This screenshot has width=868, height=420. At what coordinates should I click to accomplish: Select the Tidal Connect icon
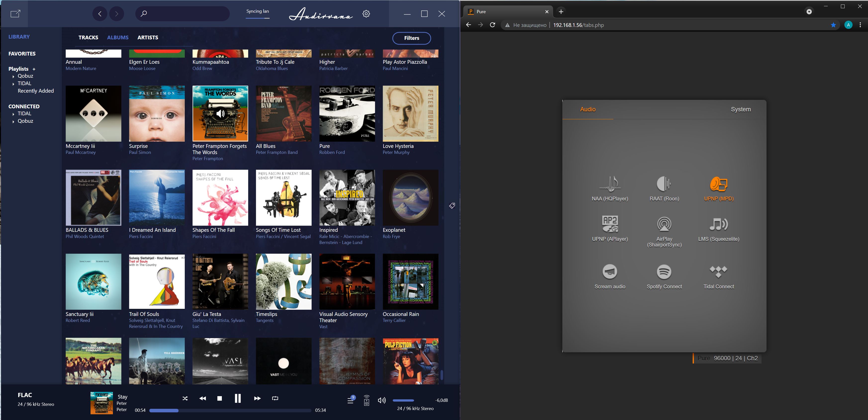coord(718,272)
